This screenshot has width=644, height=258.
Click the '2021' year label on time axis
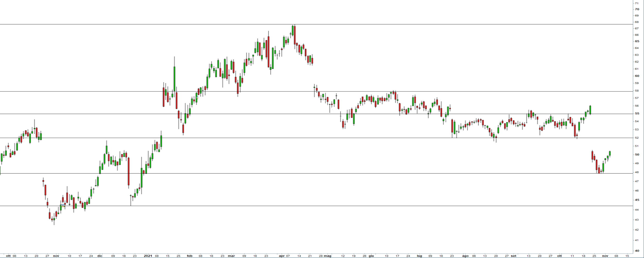click(148, 256)
